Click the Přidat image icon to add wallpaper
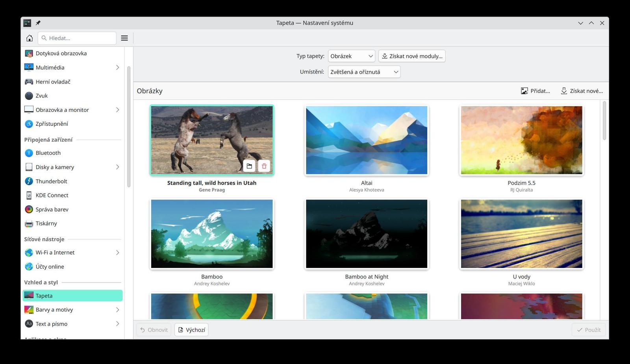Screen dimensions: 630x364 click(524, 91)
